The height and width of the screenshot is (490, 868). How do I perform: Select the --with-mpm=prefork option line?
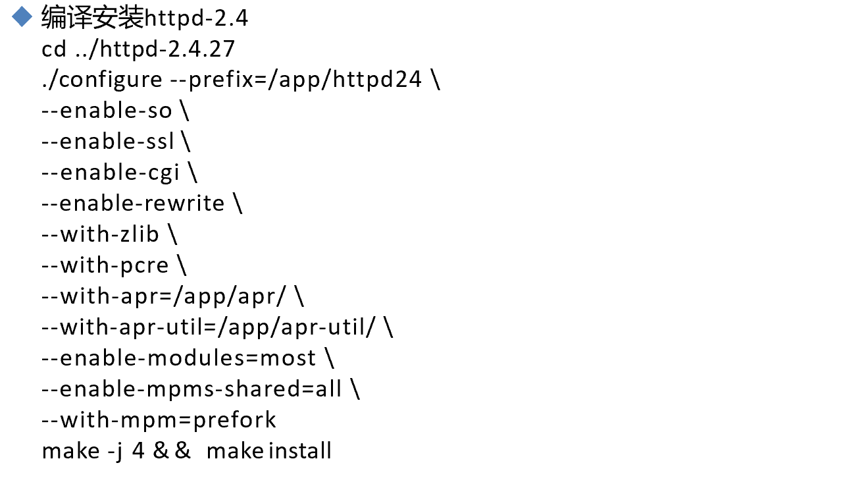tap(159, 420)
